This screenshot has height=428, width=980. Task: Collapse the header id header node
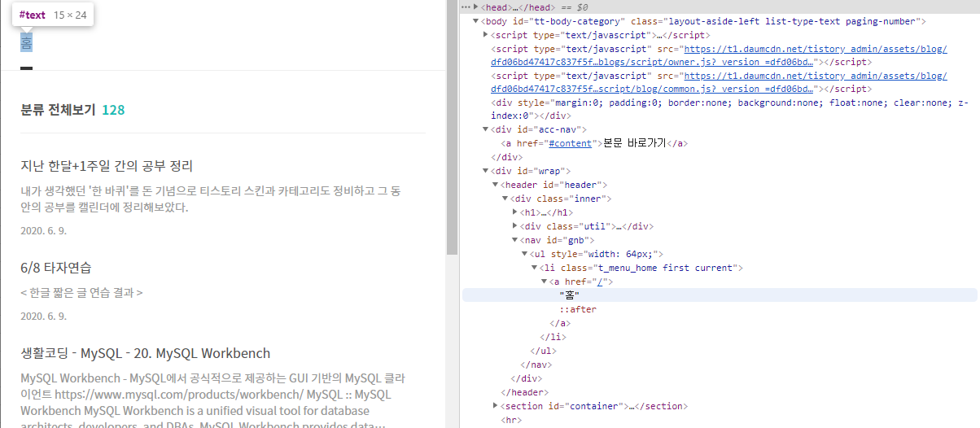click(496, 185)
